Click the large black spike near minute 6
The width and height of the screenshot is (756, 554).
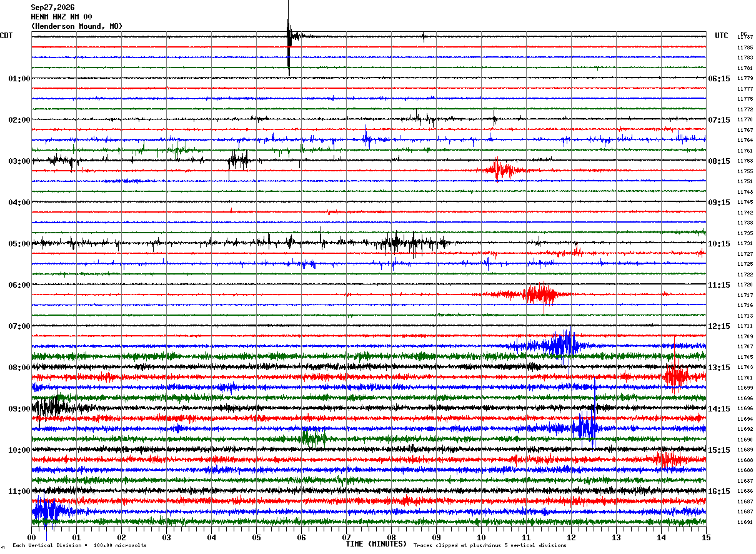point(289,38)
